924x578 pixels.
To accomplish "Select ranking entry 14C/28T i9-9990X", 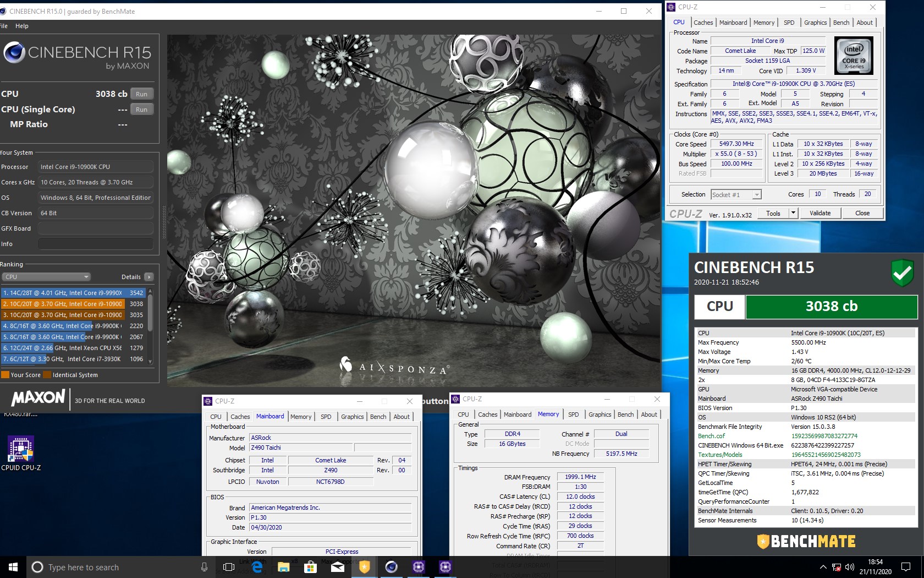I will pos(73,293).
